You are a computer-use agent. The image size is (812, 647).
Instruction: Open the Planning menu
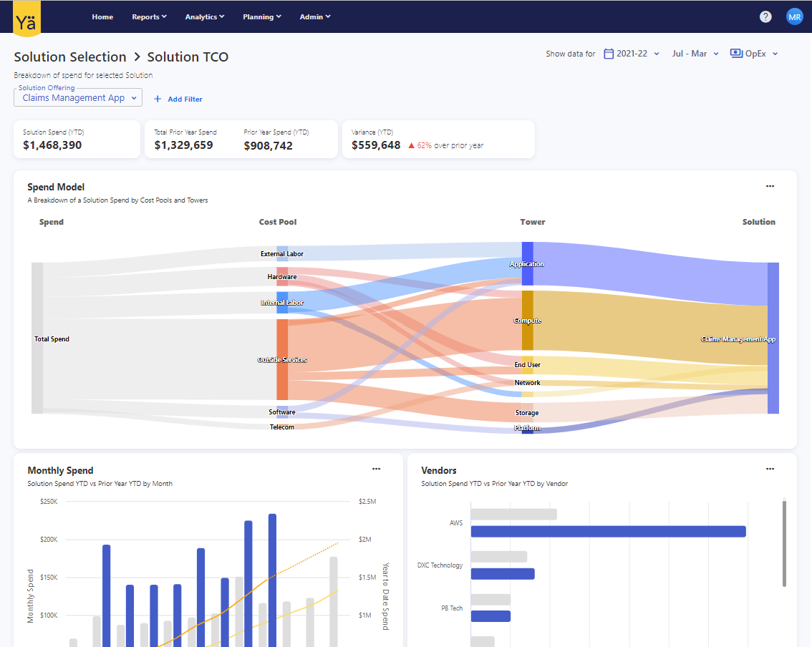[261, 16]
